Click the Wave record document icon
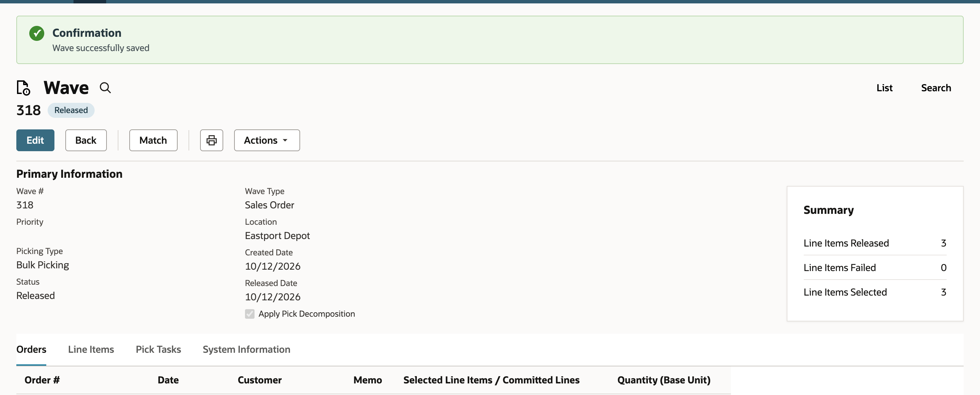Screen dimensions: 980x395 23,88
